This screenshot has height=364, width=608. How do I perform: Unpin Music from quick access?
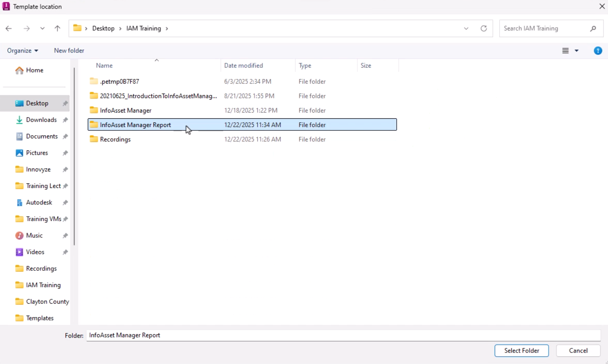65,235
